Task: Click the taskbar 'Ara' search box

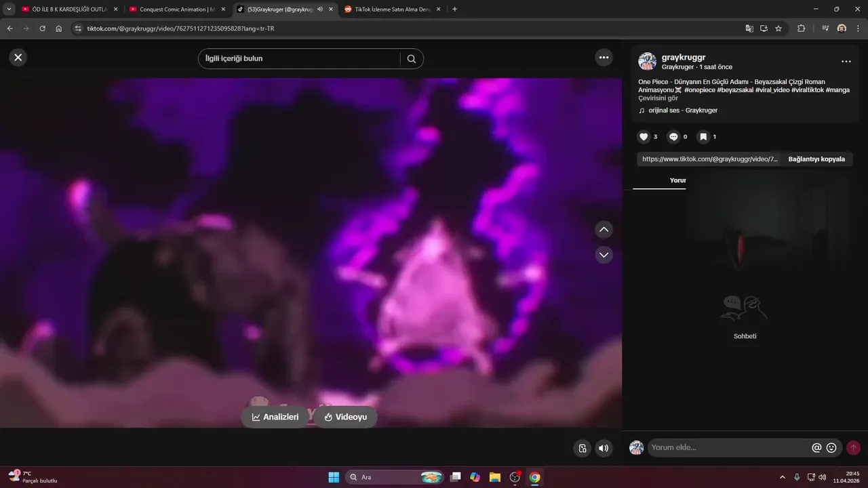Action: (395, 477)
